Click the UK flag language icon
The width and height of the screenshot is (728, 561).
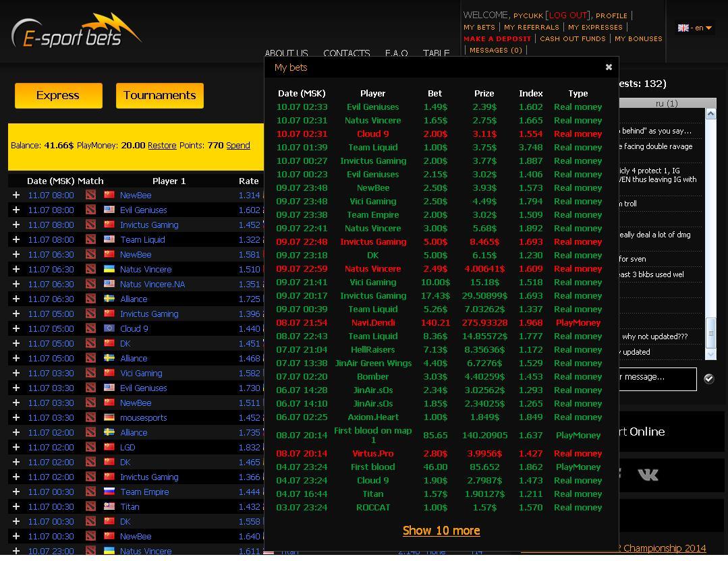[683, 28]
